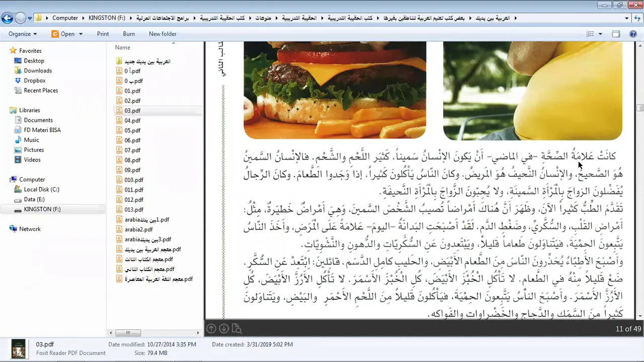The width and height of the screenshot is (644, 362).
Task: Open Data (E:) drive
Action: coord(34,200)
